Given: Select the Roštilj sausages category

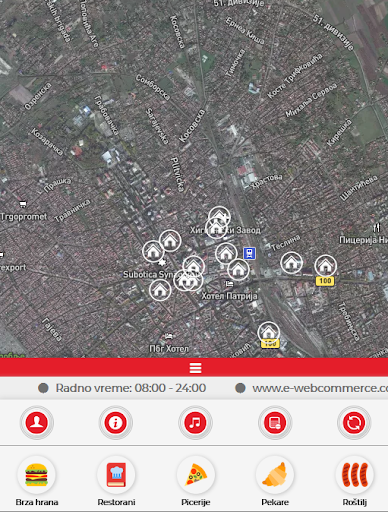Looking at the screenshot, I should point(354,481).
